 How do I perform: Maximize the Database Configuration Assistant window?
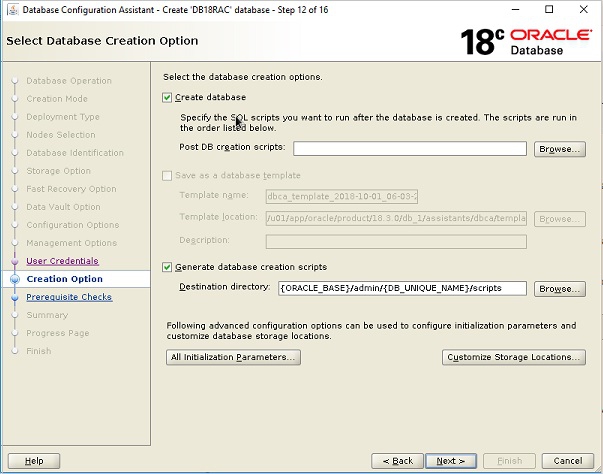549,10
